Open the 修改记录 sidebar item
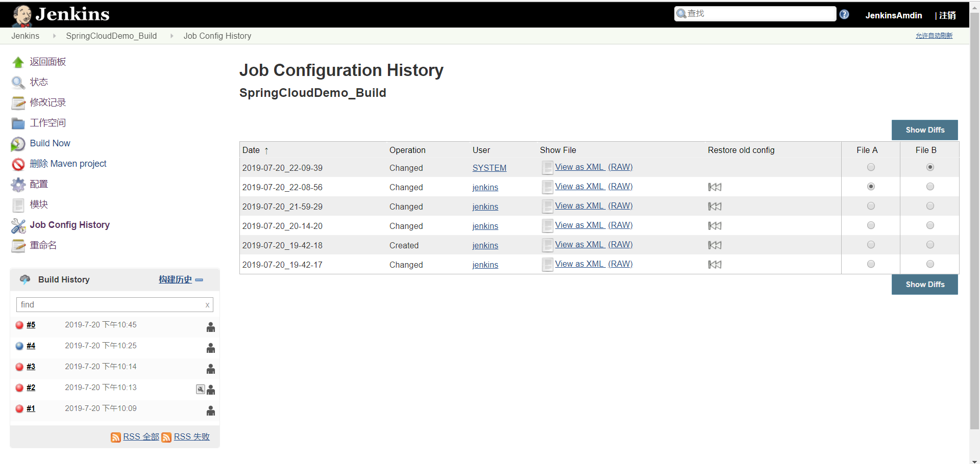The width and height of the screenshot is (980, 464). click(48, 102)
